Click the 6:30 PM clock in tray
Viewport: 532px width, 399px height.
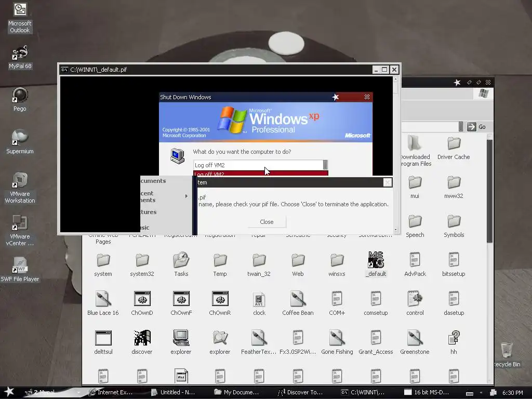pos(512,393)
